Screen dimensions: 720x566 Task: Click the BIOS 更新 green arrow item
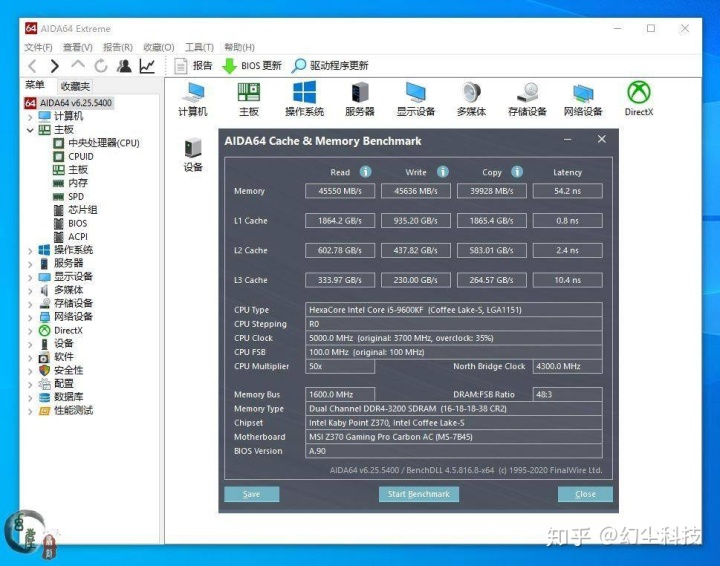click(x=252, y=66)
